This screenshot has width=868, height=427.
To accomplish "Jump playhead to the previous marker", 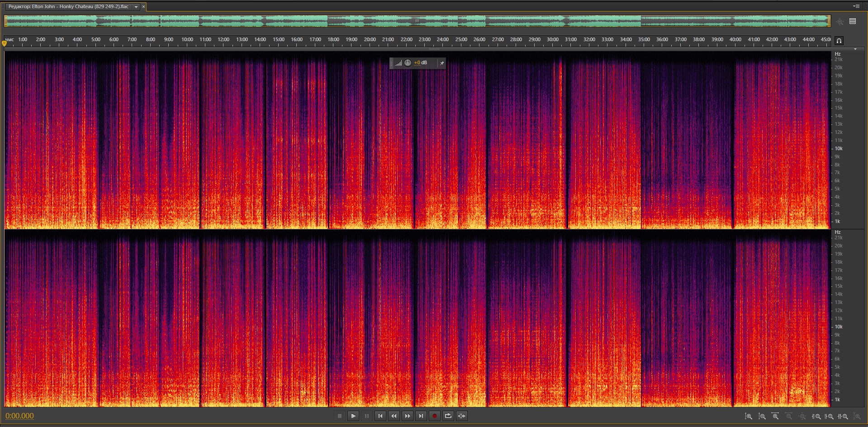I will tap(380, 416).
